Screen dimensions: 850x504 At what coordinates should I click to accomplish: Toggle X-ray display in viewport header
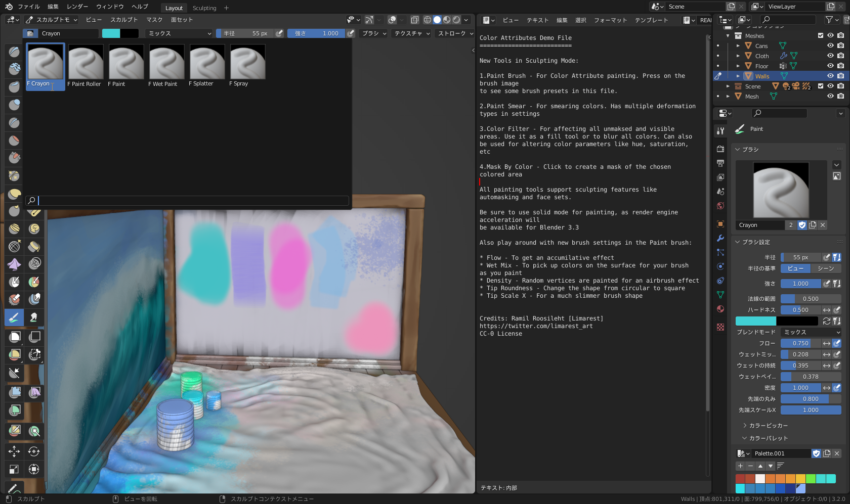click(414, 20)
